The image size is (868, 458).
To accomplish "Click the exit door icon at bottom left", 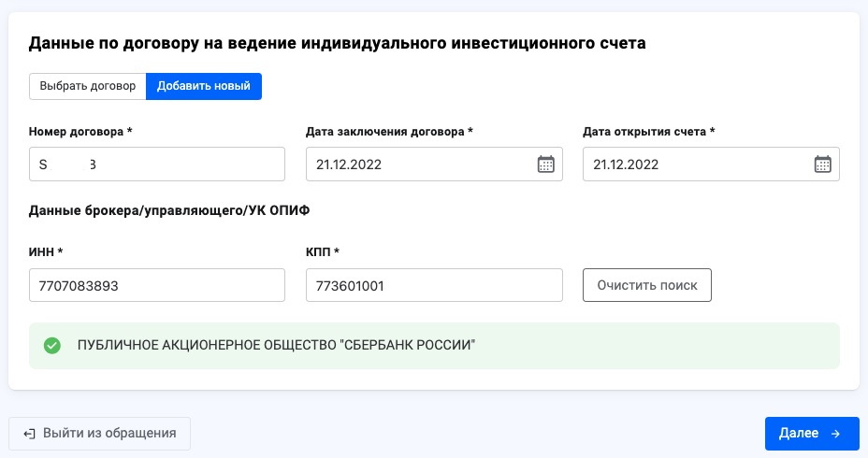I will point(30,434).
